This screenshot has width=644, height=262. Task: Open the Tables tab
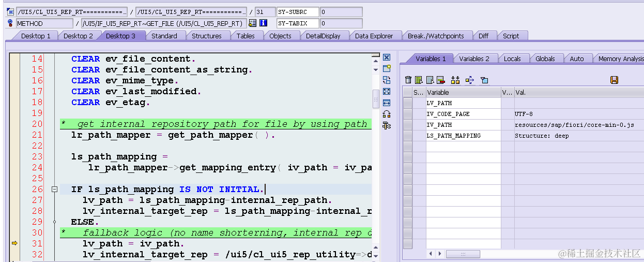coord(246,36)
